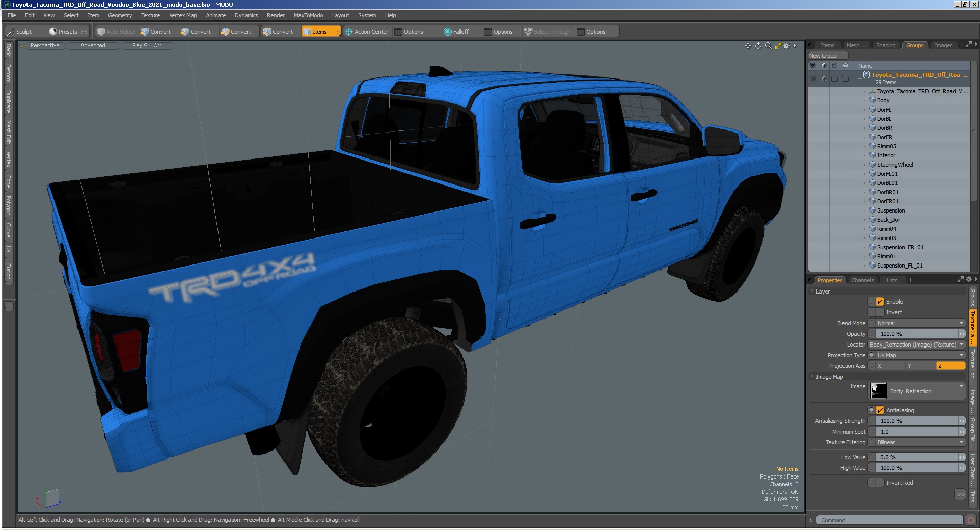Click the viewport rotate icon
The height and width of the screenshot is (530, 980).
click(x=758, y=46)
